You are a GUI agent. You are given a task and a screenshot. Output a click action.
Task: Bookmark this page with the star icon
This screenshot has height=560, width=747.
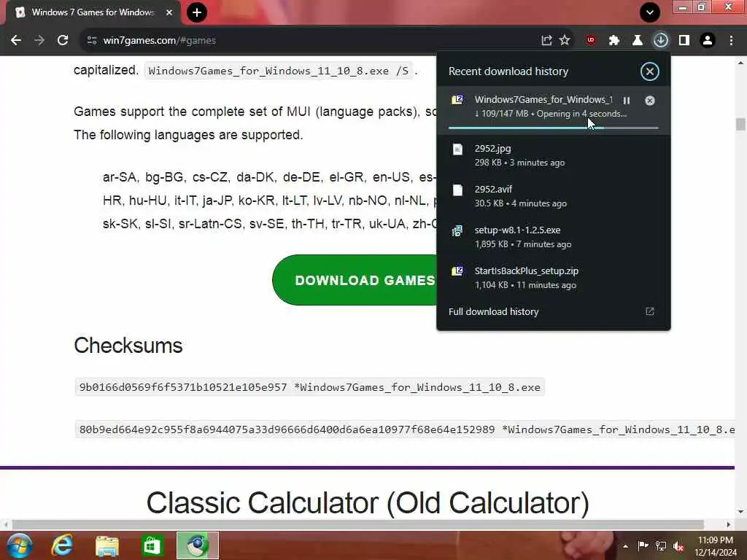click(x=565, y=41)
